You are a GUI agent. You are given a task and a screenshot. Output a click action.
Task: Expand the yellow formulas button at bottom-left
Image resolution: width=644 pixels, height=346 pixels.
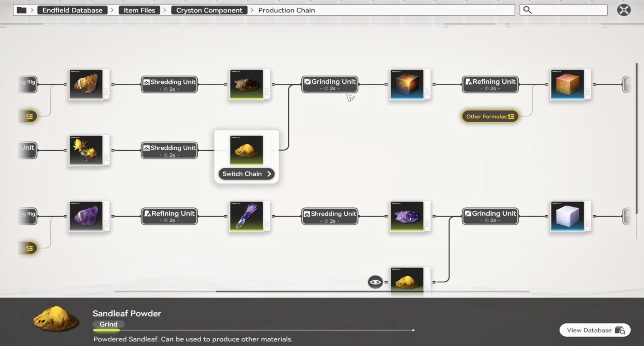tap(29, 248)
